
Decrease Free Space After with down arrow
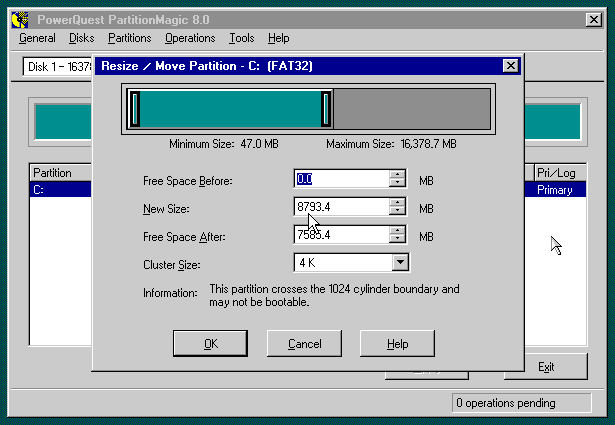tap(397, 239)
